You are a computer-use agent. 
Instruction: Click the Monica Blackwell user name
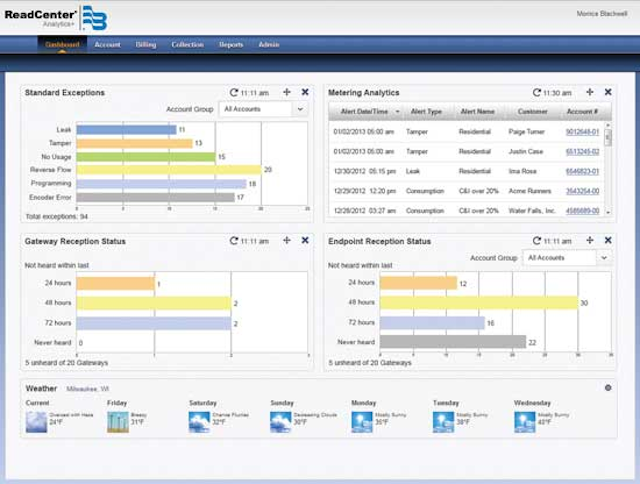602,14
